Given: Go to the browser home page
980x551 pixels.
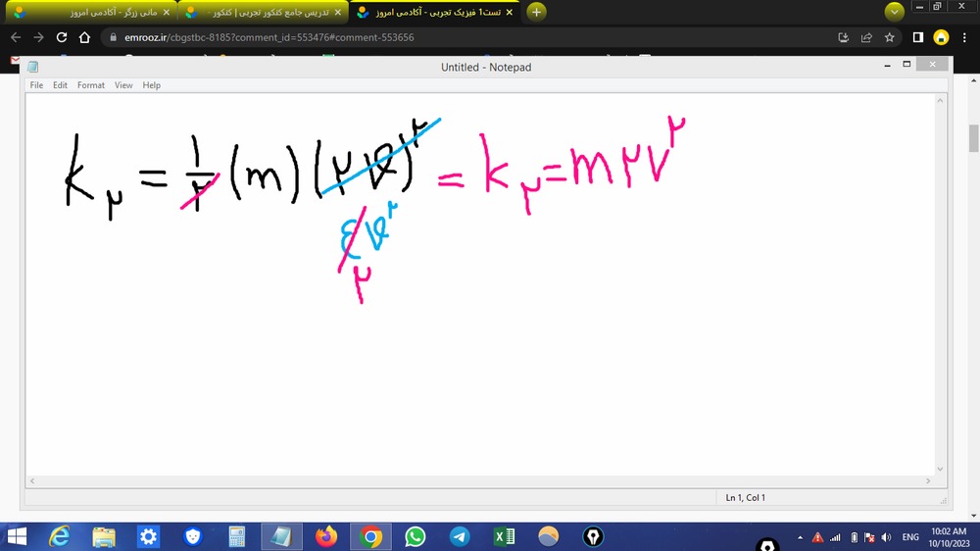Looking at the screenshot, I should click(85, 37).
